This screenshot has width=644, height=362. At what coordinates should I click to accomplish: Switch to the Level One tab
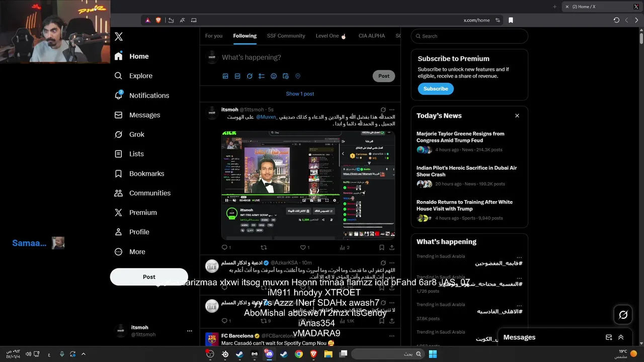click(x=331, y=36)
